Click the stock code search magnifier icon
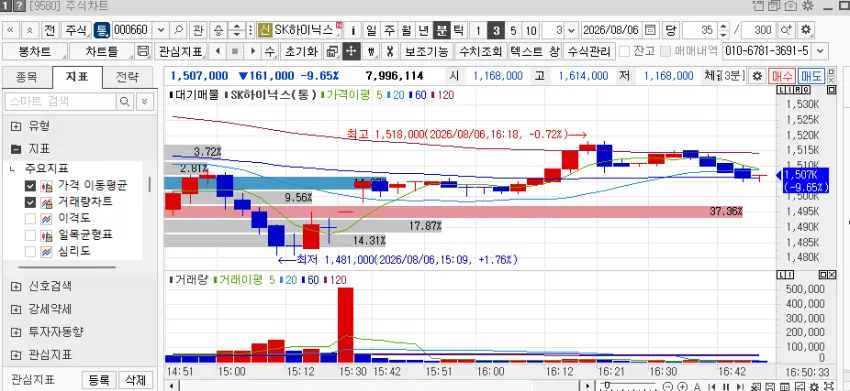 [178, 30]
